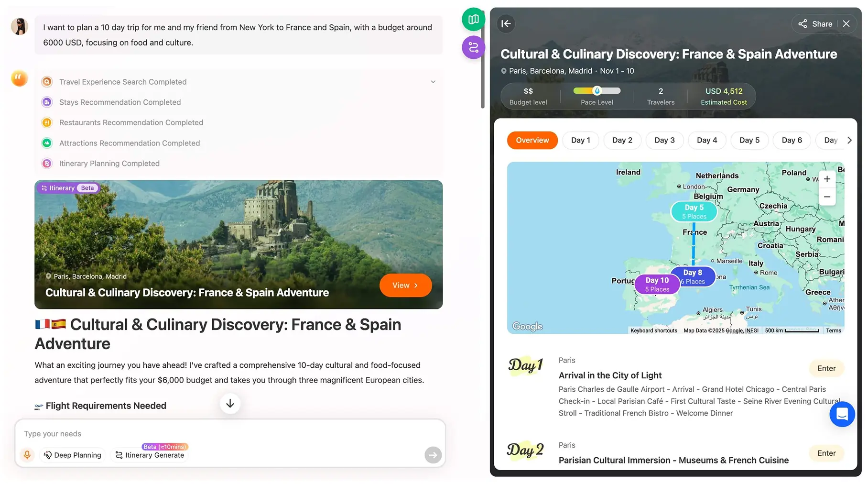This screenshot has height=484, width=868.
Task: Open the map Terms link
Action: pyautogui.click(x=833, y=330)
